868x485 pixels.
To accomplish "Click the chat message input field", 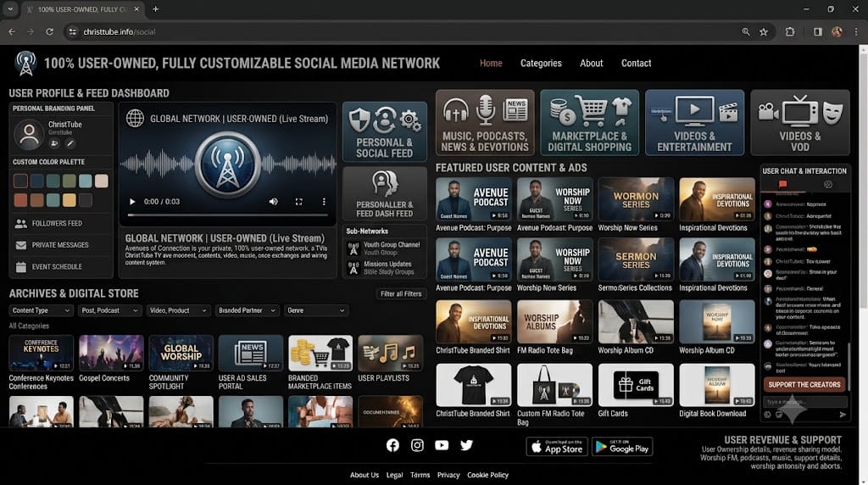I will coord(805,402).
